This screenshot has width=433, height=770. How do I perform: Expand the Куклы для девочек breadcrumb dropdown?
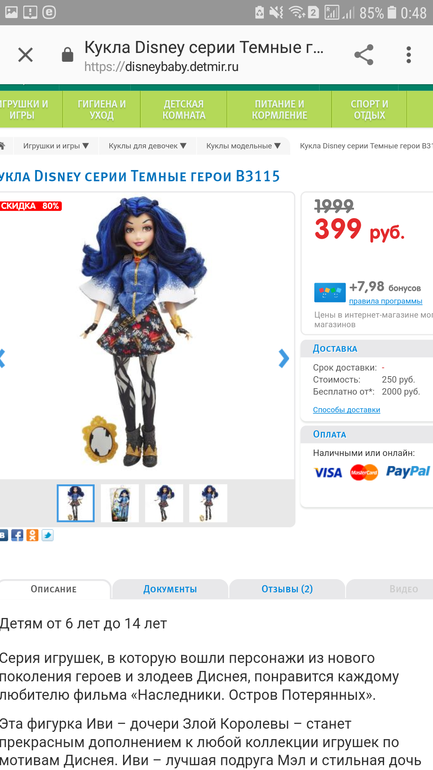pos(183,146)
